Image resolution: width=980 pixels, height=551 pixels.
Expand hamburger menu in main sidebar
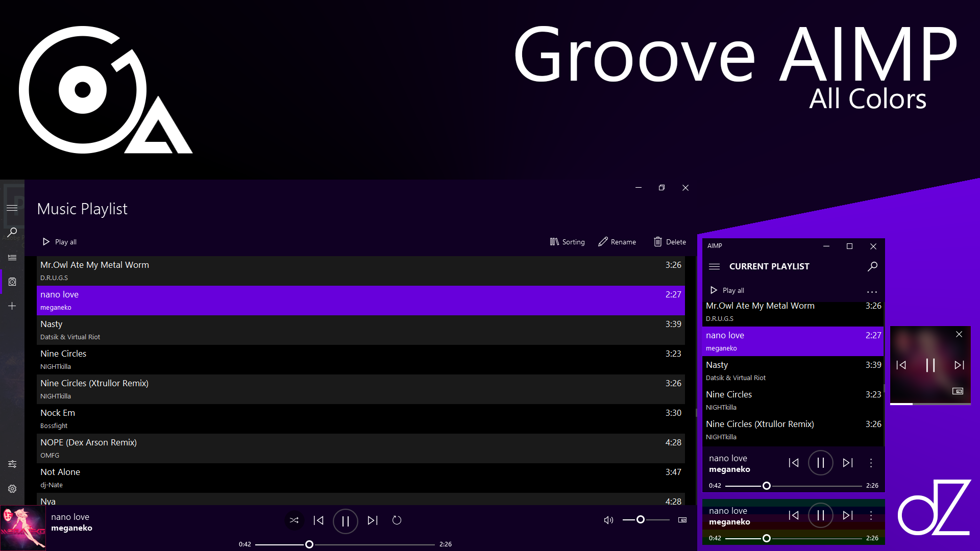point(12,208)
